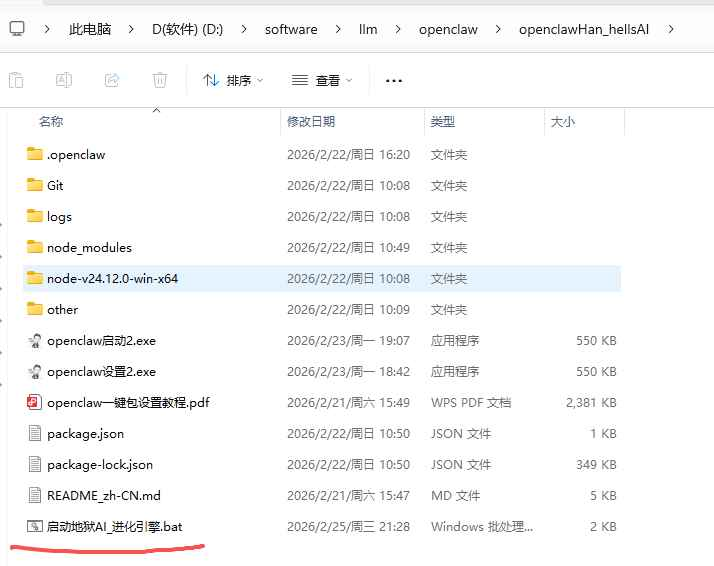Click the Rename toolbar icon
The height and width of the screenshot is (566, 714).
tap(64, 80)
